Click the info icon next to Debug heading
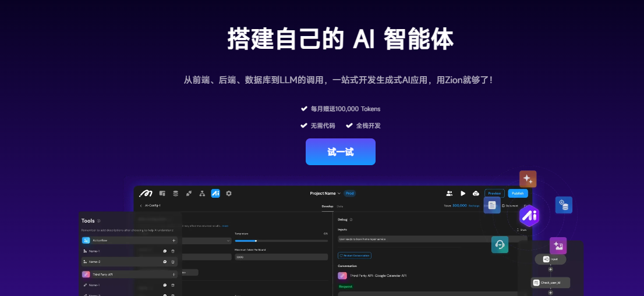 351,220
